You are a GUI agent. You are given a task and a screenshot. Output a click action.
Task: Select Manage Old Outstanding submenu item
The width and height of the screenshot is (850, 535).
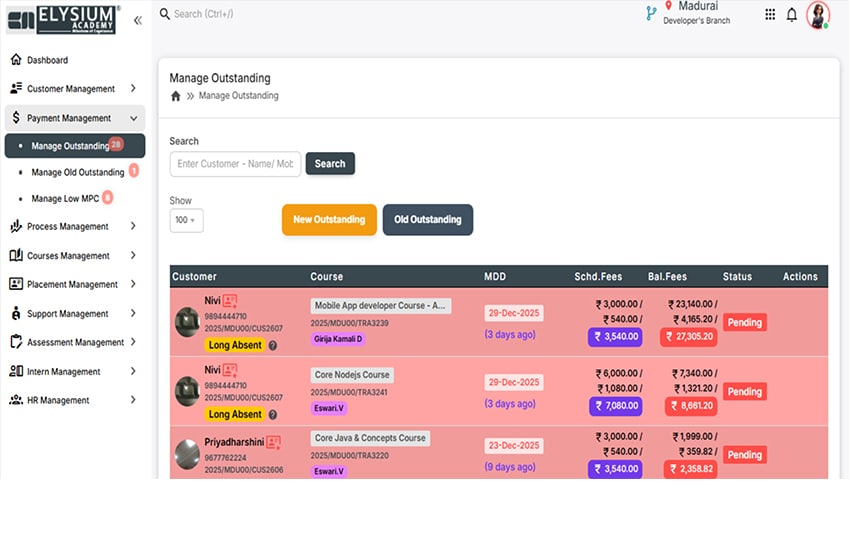[x=77, y=172]
